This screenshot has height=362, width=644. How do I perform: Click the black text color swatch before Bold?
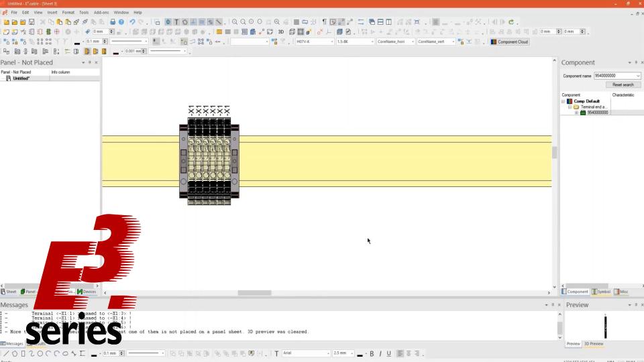tap(360, 354)
